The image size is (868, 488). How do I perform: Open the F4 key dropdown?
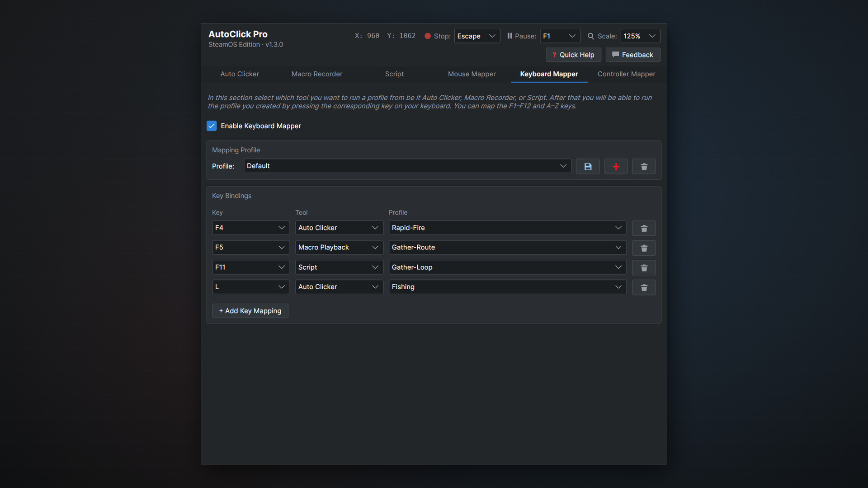tap(251, 228)
